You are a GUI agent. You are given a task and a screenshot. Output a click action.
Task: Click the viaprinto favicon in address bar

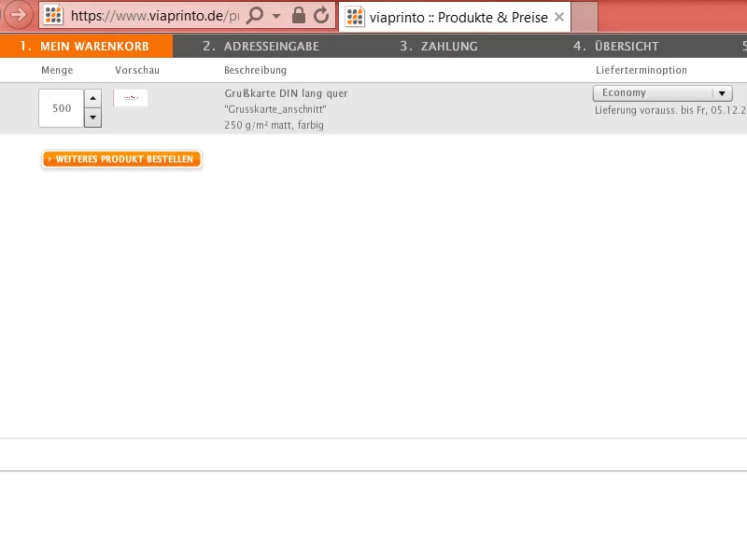point(53,16)
